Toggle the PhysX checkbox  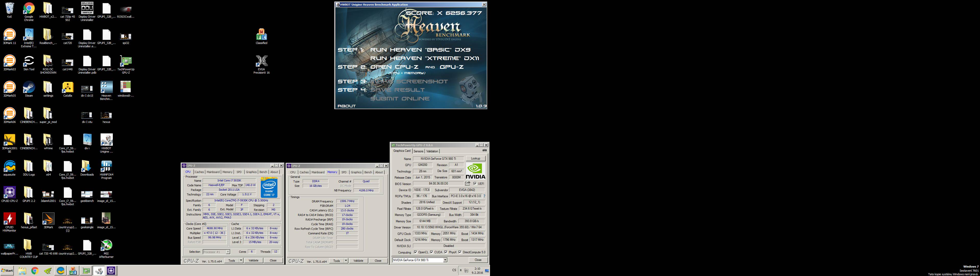pos(446,252)
